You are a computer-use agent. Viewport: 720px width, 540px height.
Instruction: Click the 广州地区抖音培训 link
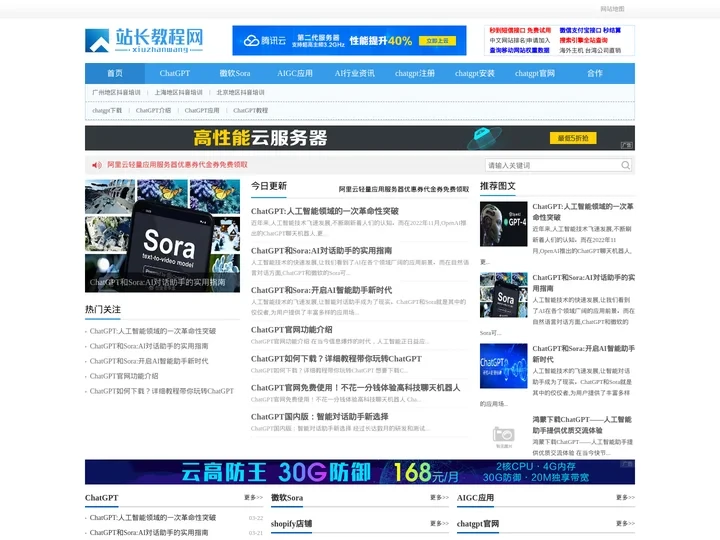(x=116, y=92)
